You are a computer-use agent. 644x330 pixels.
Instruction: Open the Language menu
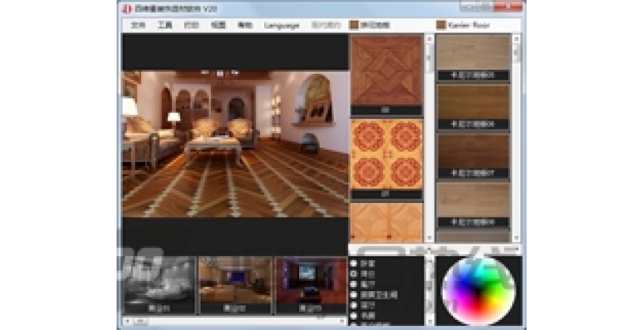(282, 25)
